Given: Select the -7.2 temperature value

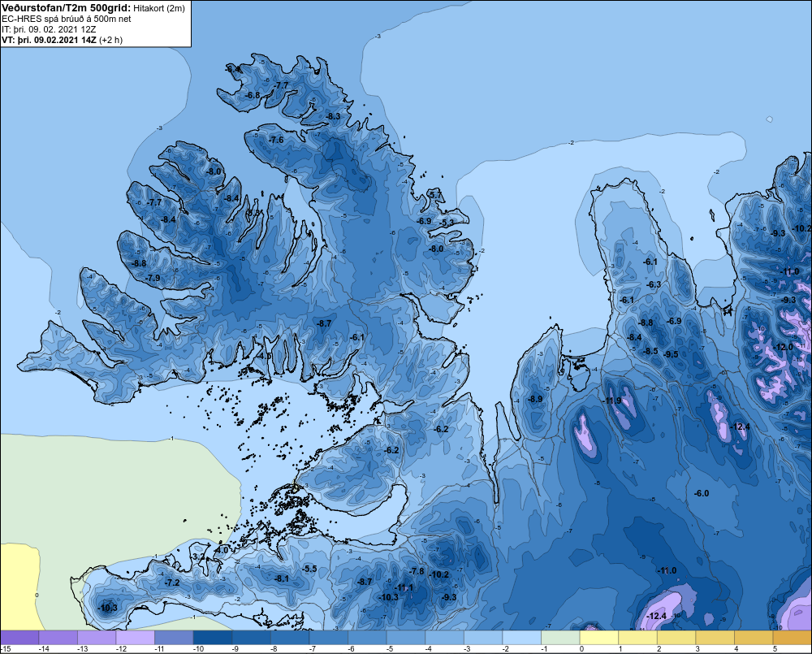Looking at the screenshot, I should pyautogui.click(x=172, y=583).
